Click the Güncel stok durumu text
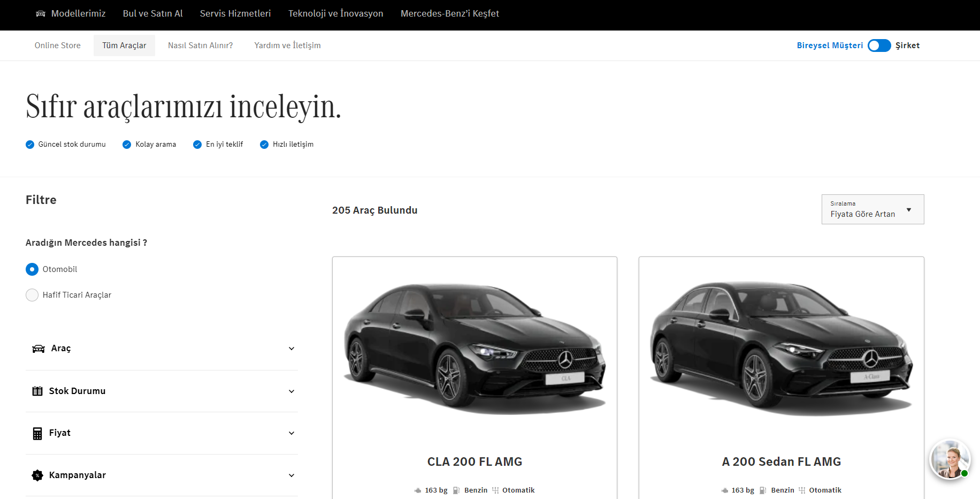 (72, 145)
